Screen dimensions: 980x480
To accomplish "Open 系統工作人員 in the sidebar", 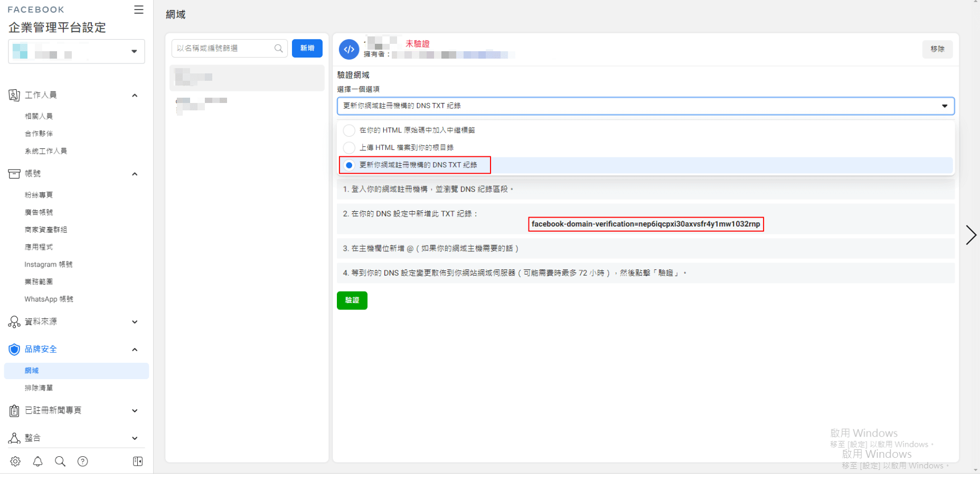I will pos(45,151).
